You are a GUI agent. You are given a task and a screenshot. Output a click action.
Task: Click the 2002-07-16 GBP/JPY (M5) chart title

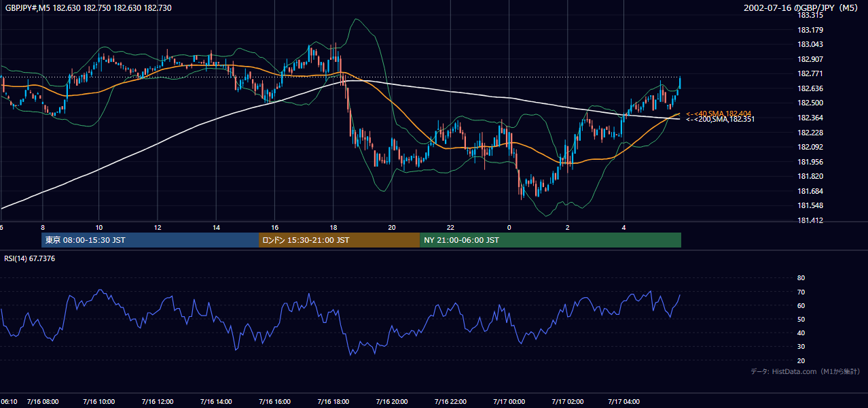coord(801,7)
